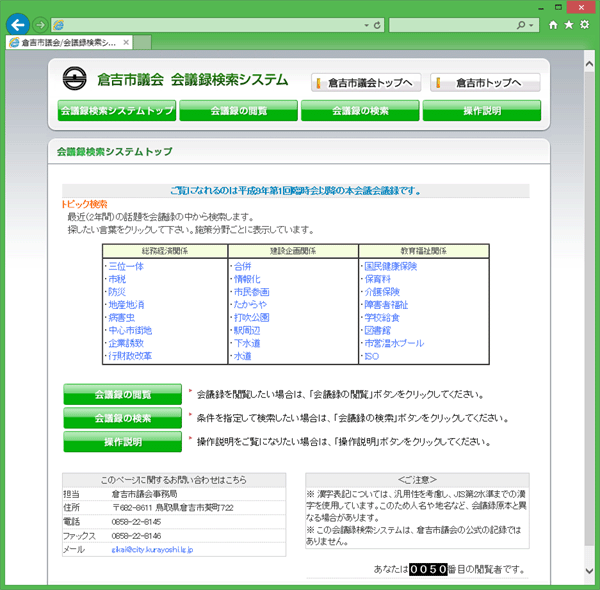Click the 障害者福祉 topic link
This screenshot has height=590, width=600.
386,305
